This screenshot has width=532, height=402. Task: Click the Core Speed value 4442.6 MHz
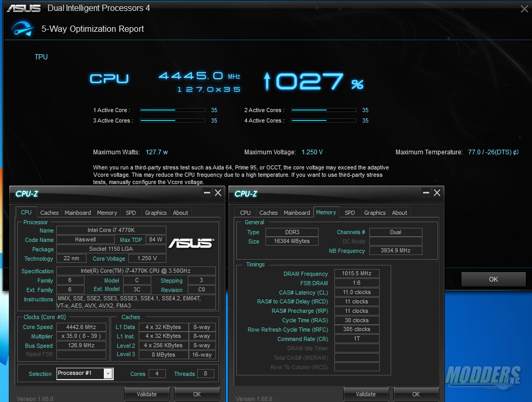click(81, 327)
